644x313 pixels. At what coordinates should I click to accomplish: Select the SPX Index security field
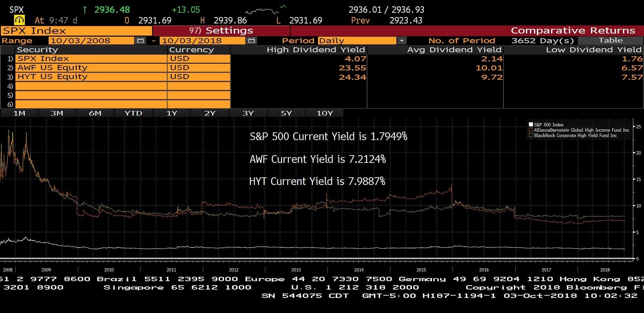[x=91, y=59]
